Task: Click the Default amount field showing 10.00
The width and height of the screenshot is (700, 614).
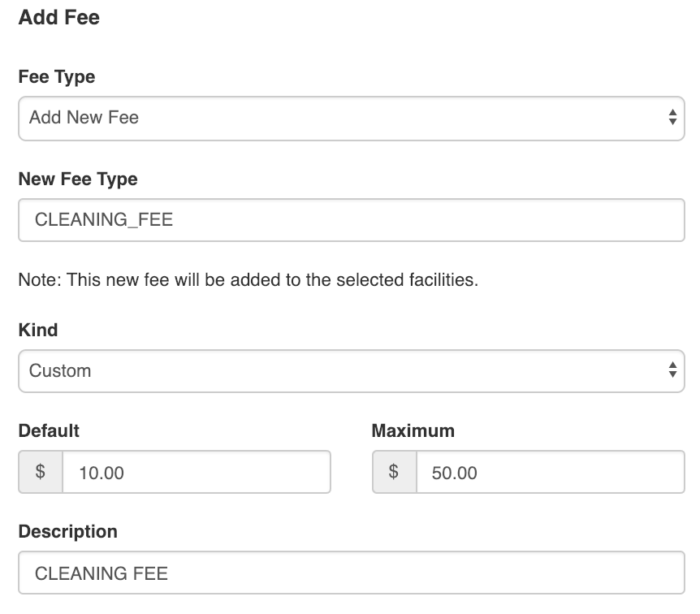Action: pyautogui.click(x=195, y=472)
